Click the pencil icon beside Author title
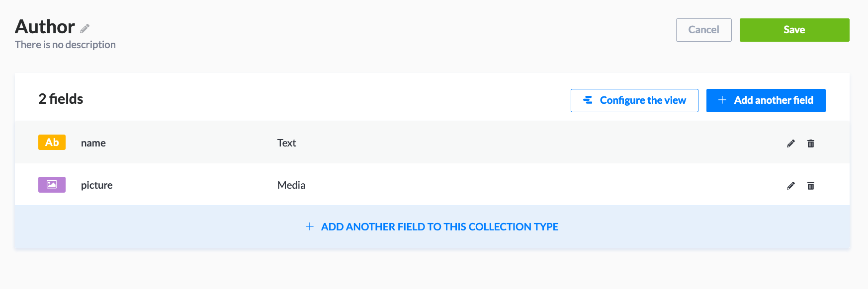868x289 pixels. point(85,28)
